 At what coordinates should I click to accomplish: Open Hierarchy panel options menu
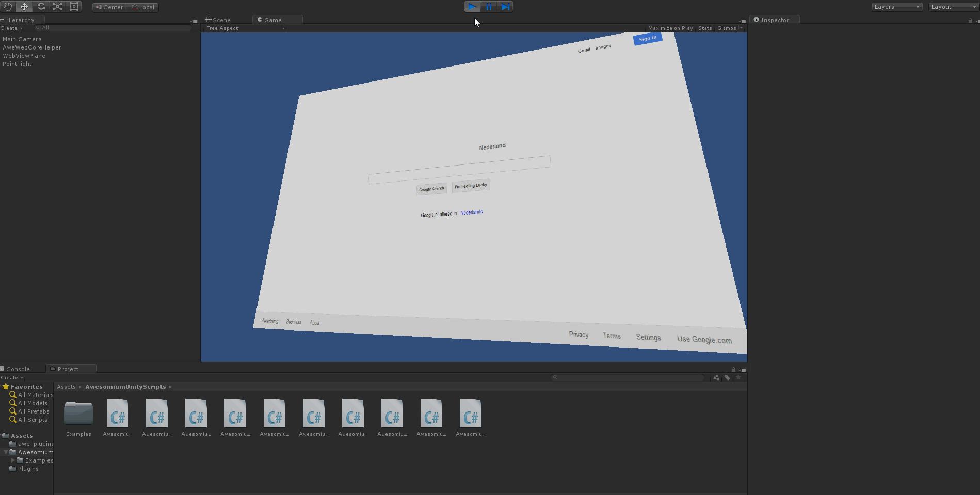coord(194,21)
